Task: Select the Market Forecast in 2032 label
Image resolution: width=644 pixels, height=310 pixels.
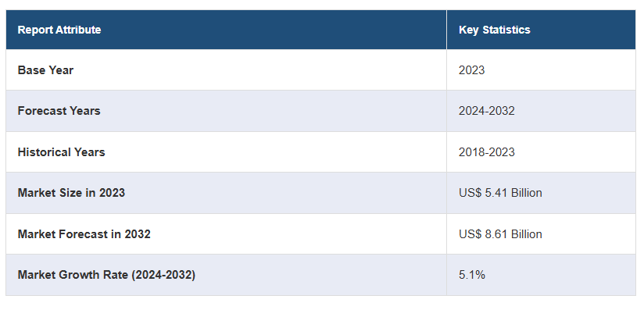Action: pos(84,234)
